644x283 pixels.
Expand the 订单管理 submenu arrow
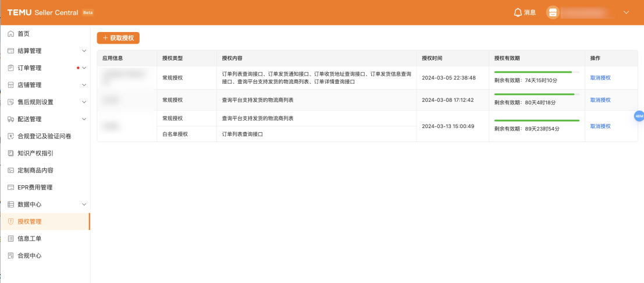click(x=84, y=68)
